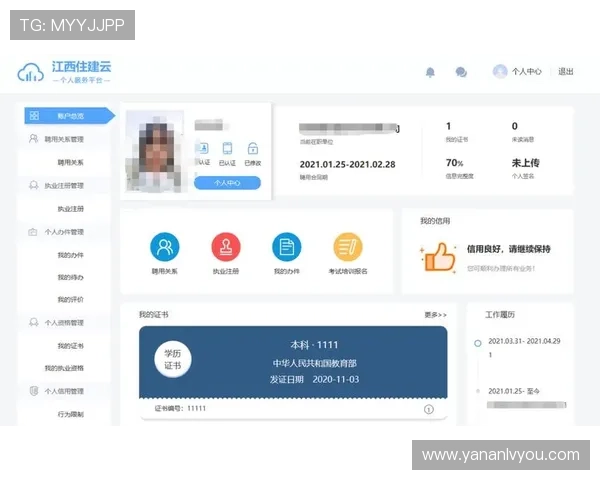600x480 pixels.
Task: Open 我的办件 blue document shortcut icon
Action: tap(287, 247)
